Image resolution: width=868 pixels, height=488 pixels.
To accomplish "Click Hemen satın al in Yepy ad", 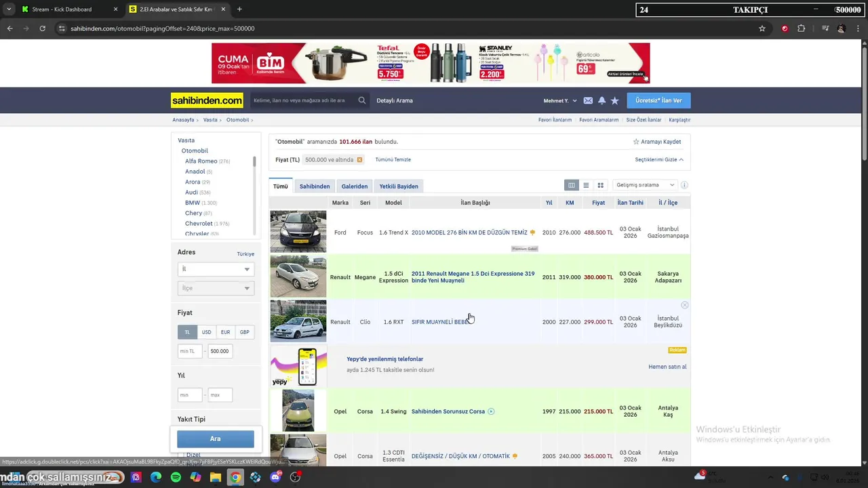I will pos(667,367).
